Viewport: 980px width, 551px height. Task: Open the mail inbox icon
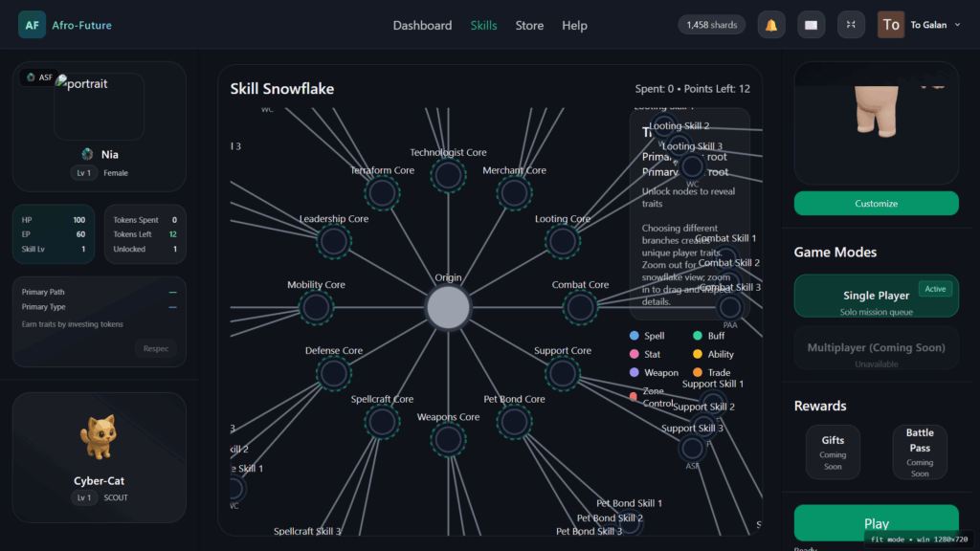pos(811,25)
